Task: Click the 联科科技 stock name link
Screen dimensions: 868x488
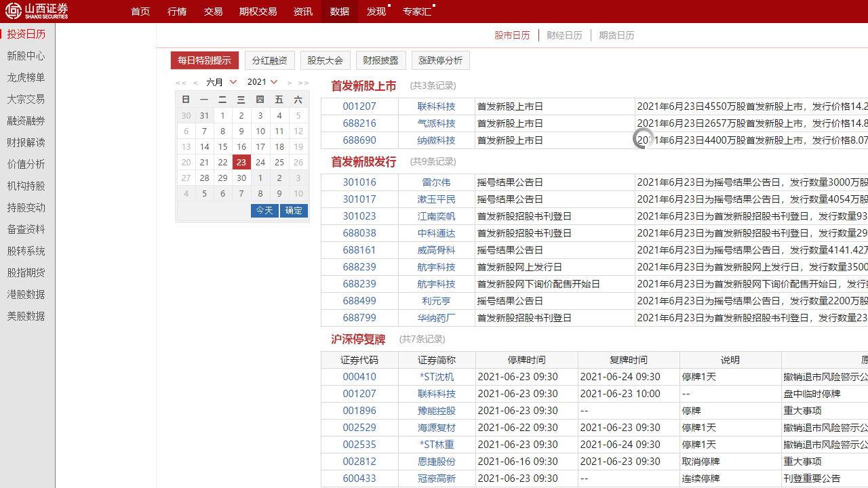Action: [x=436, y=106]
